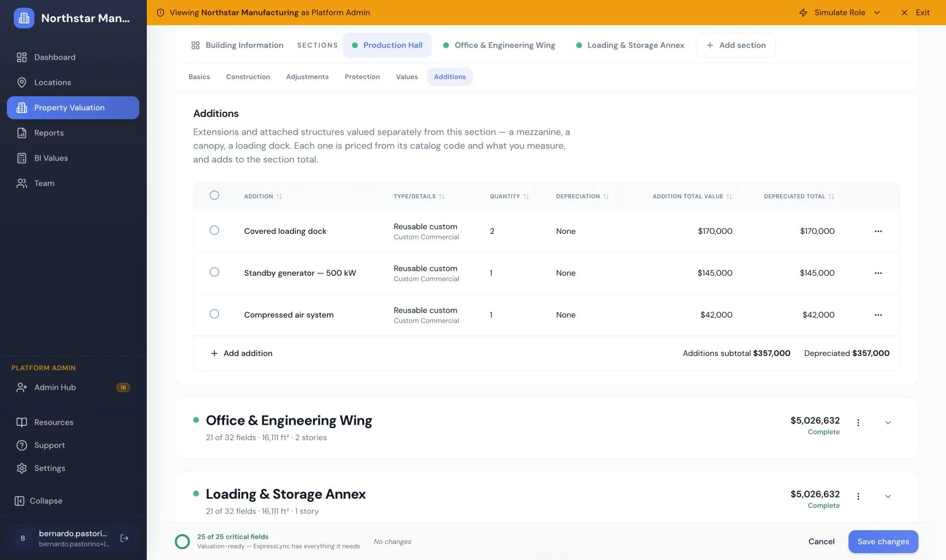The image size is (946, 560).
Task: Sort by the Quantity column
Action: [x=509, y=197]
